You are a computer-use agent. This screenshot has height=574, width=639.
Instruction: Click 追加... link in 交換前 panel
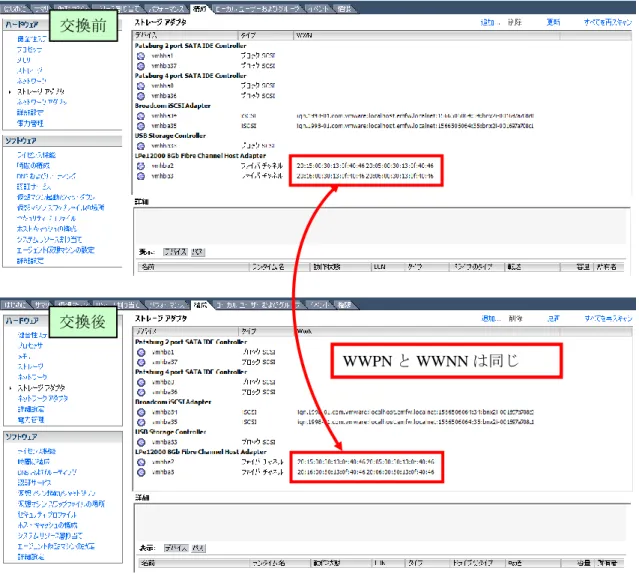(x=488, y=22)
